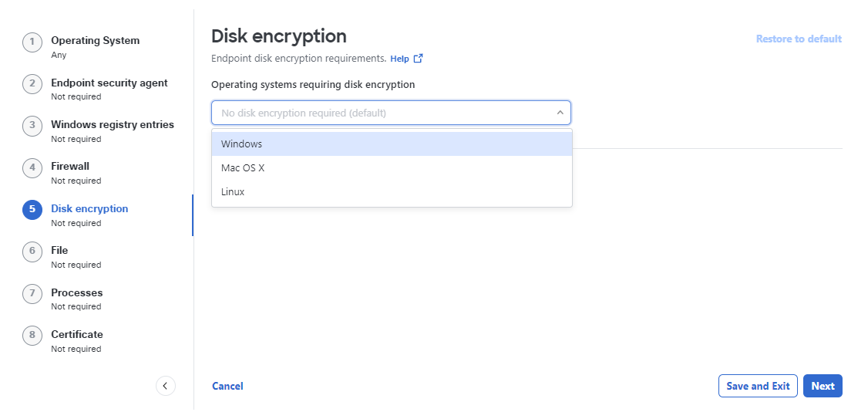Click the disk encryption operating systems input field

(391, 113)
